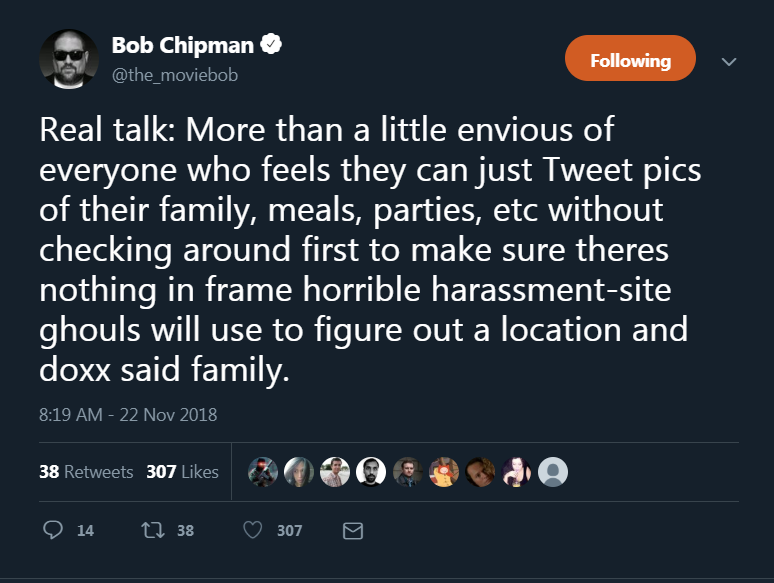The height and width of the screenshot is (583, 774).
Task: View the 307 Likes list
Action: 182,472
